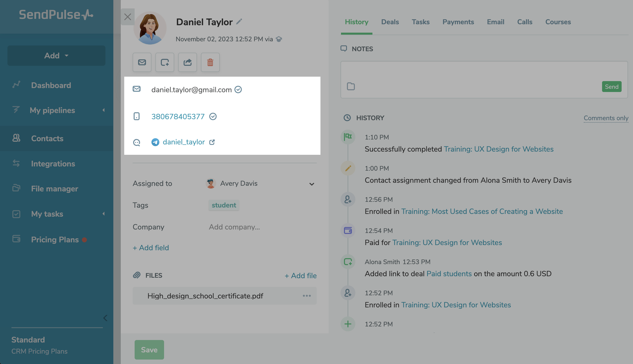Click the transfer/reassign contact icon
The image size is (633, 364).
[187, 61]
